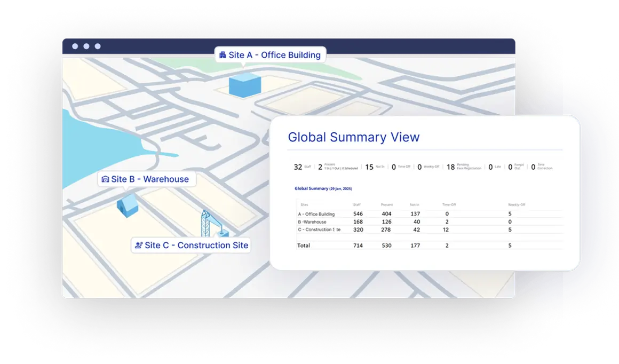This screenshot has height=364, width=619.
Task: Select the small blue warehouse house marker
Action: point(128,205)
